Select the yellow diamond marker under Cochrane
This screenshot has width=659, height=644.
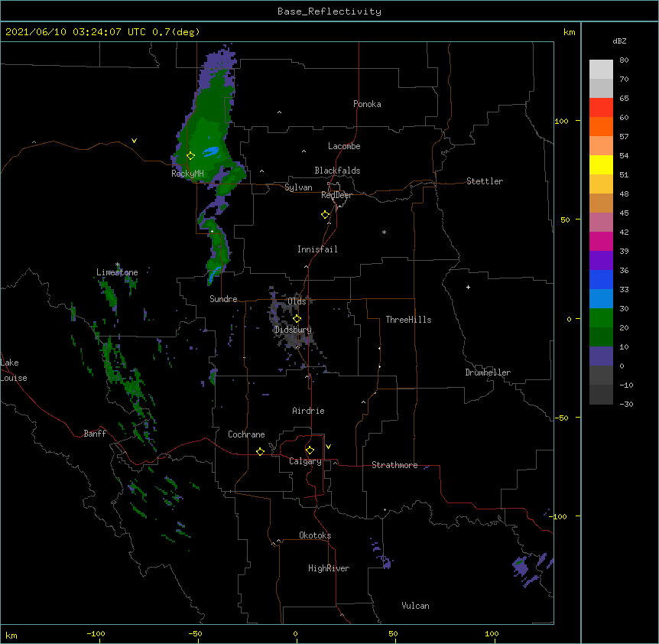tap(260, 451)
